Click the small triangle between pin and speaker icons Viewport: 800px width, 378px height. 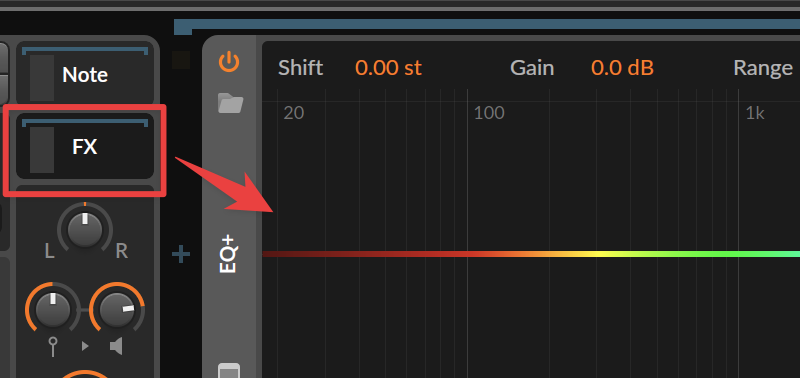[85, 346]
